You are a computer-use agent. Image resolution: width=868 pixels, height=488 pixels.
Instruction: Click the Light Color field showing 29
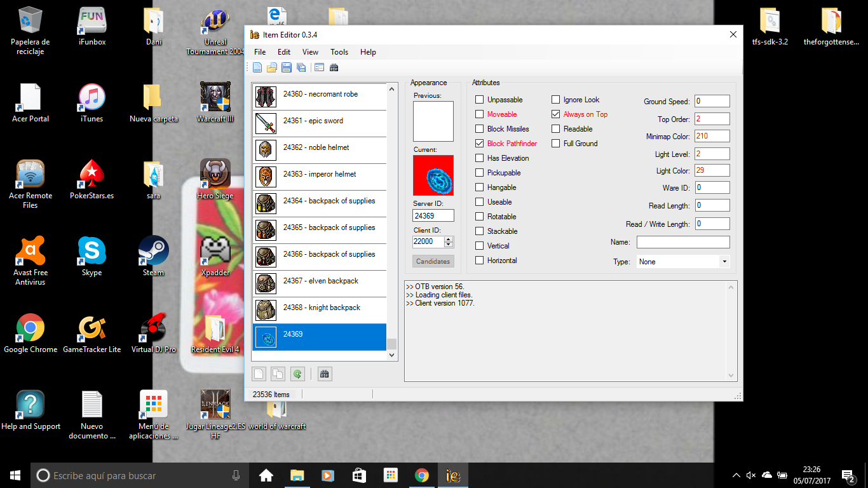coord(712,171)
